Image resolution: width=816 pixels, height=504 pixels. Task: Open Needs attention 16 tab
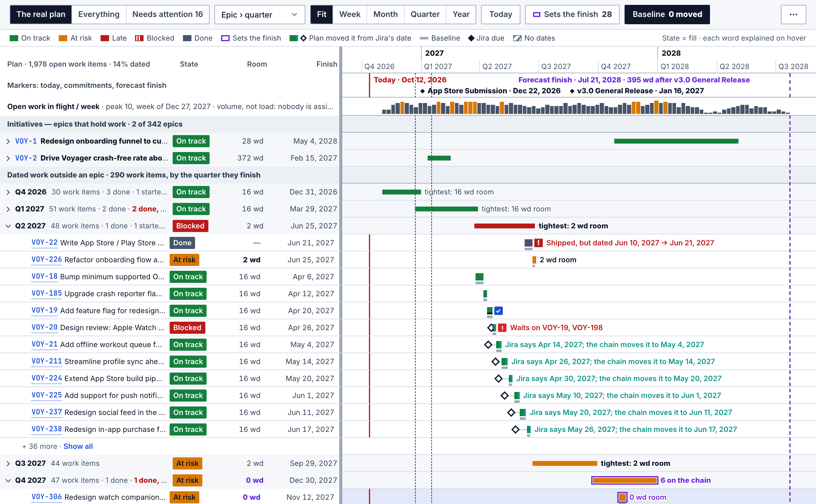coord(167,14)
